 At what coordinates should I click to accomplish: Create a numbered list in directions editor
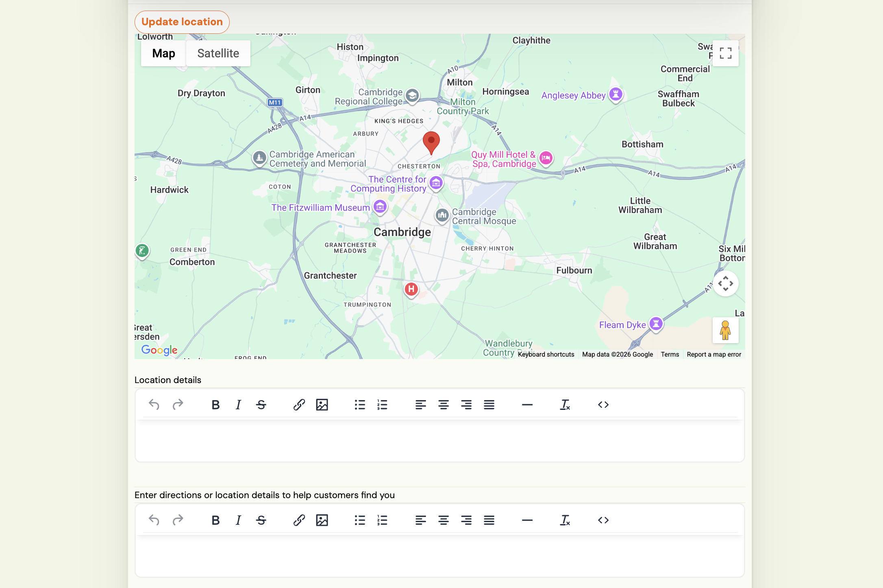pyautogui.click(x=382, y=520)
